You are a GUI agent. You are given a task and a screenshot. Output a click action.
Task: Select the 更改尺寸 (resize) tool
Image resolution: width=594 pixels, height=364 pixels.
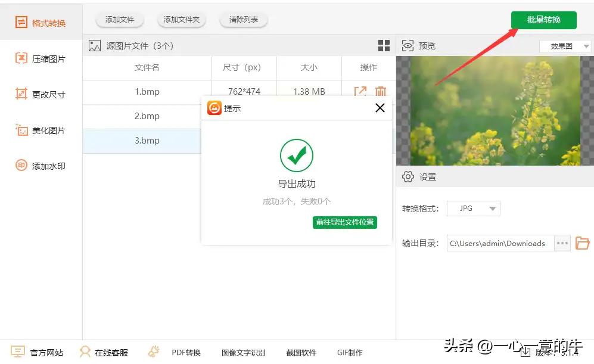(41, 94)
